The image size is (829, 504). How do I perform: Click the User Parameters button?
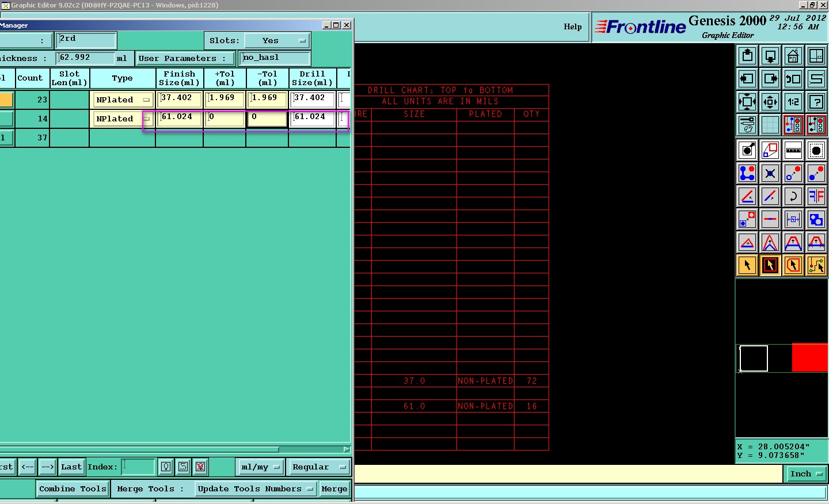pos(185,58)
